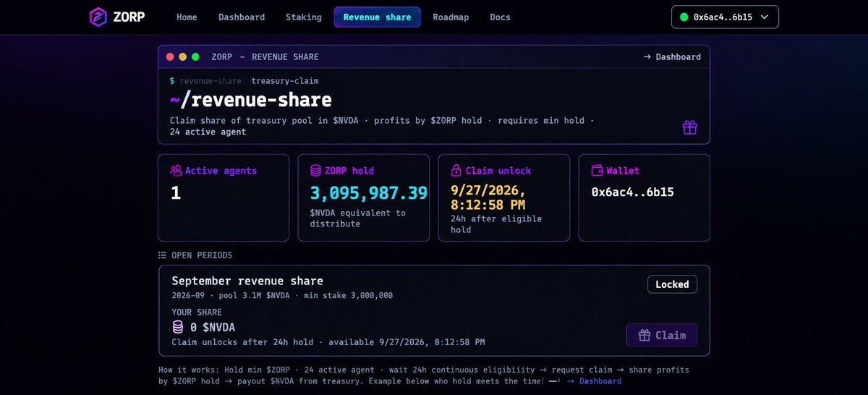Click the red terminal window dot

coord(170,56)
